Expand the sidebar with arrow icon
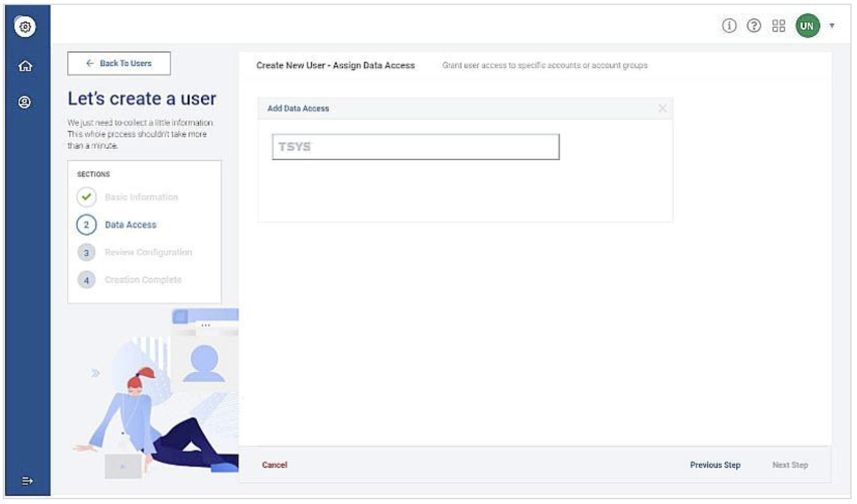This screenshot has width=857, height=504. point(27,481)
